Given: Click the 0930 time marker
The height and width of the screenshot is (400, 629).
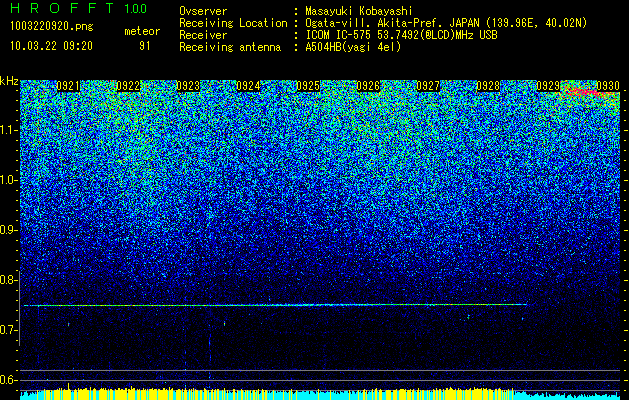Looking at the screenshot, I should [x=608, y=86].
